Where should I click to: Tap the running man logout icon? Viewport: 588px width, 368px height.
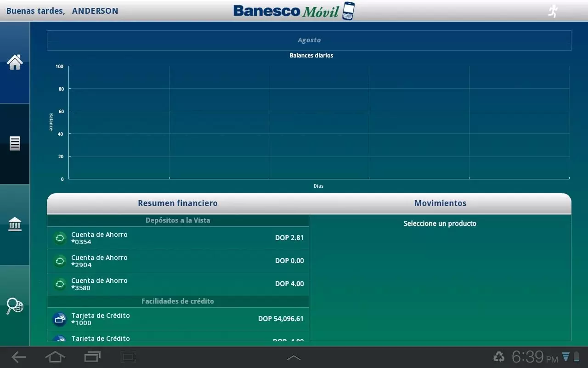point(553,11)
